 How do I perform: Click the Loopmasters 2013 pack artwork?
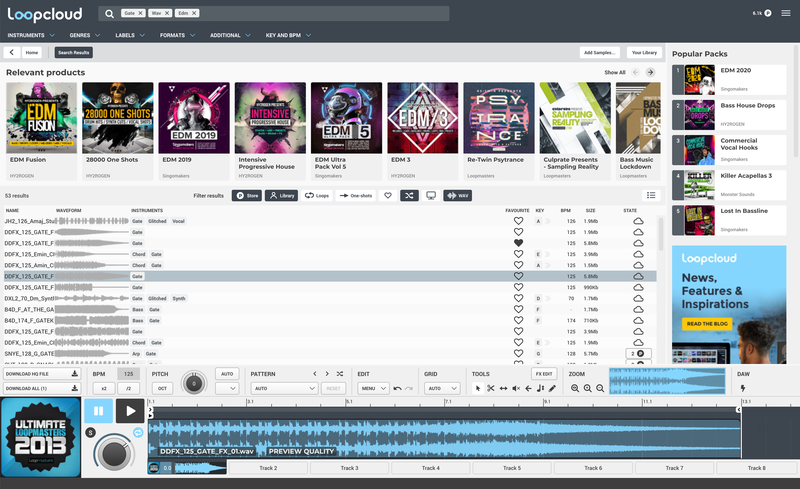coord(40,437)
